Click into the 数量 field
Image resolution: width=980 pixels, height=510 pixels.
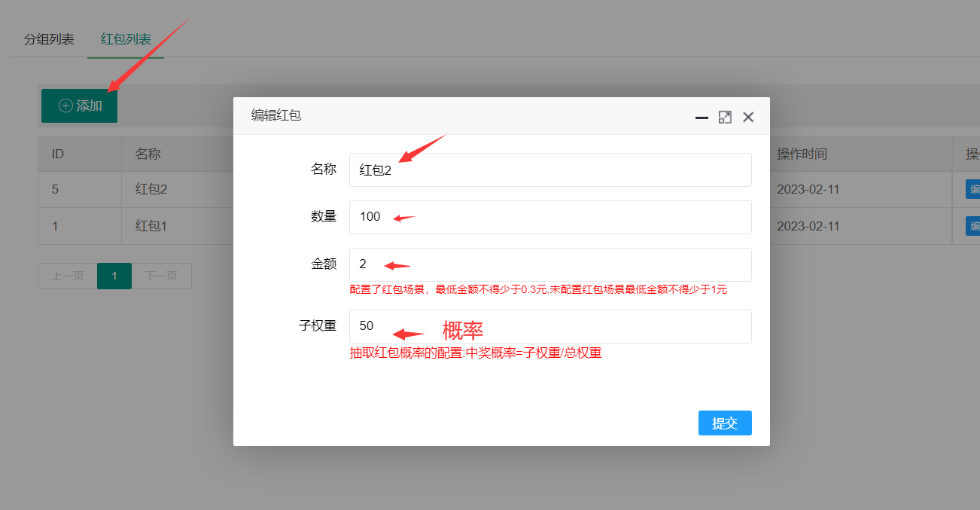coord(549,217)
